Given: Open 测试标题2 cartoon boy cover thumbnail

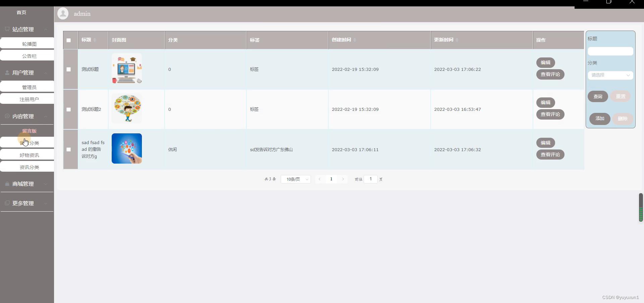Looking at the screenshot, I should click(127, 109).
